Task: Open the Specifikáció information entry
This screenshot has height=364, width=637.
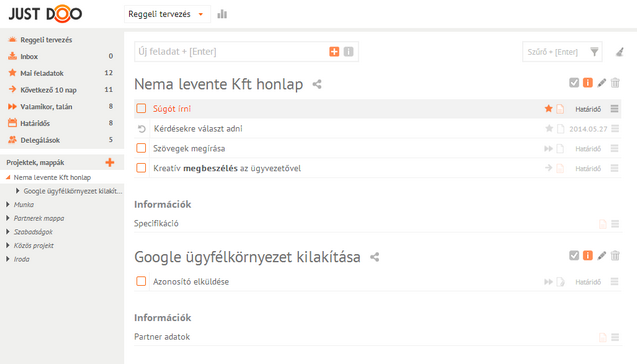Action: point(156,223)
